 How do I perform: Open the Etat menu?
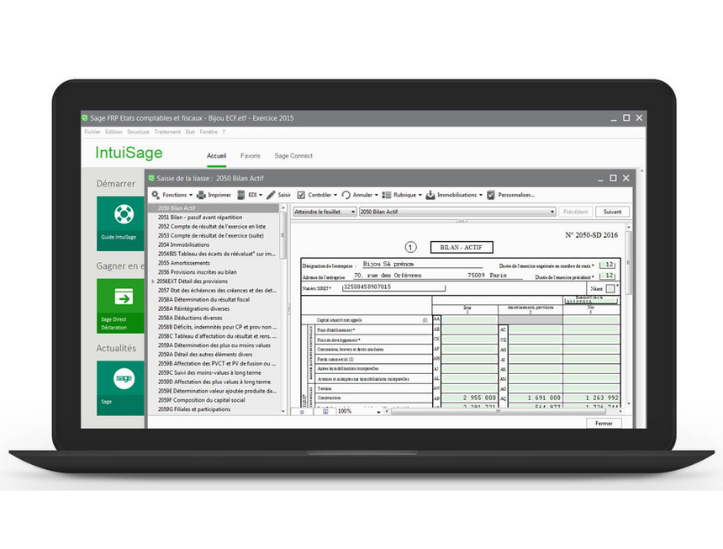click(x=190, y=132)
